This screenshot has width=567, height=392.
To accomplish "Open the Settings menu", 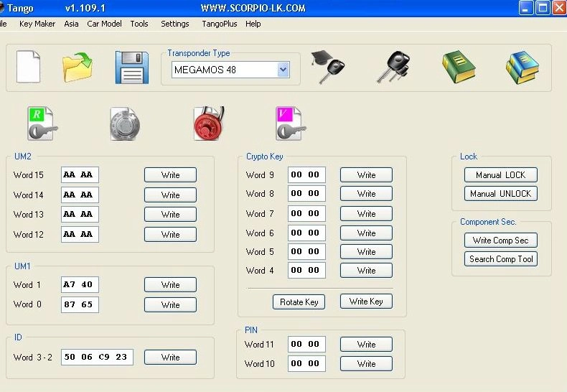I will coord(175,24).
